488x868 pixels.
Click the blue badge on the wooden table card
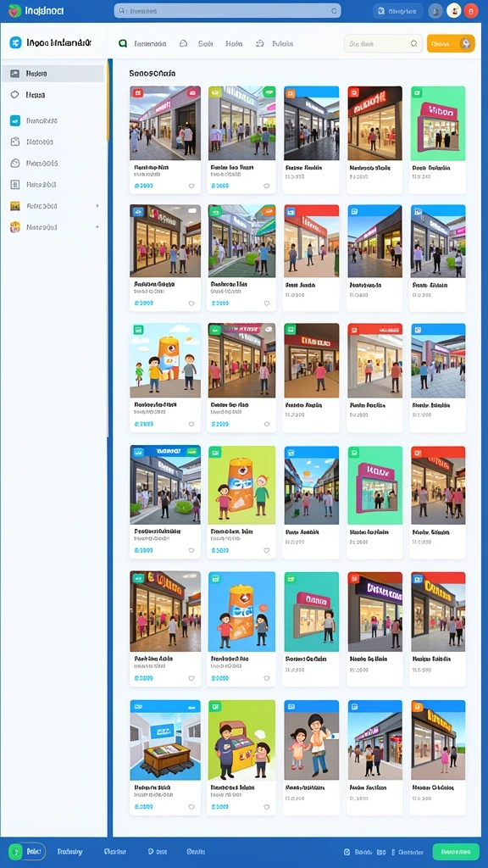coord(138,706)
